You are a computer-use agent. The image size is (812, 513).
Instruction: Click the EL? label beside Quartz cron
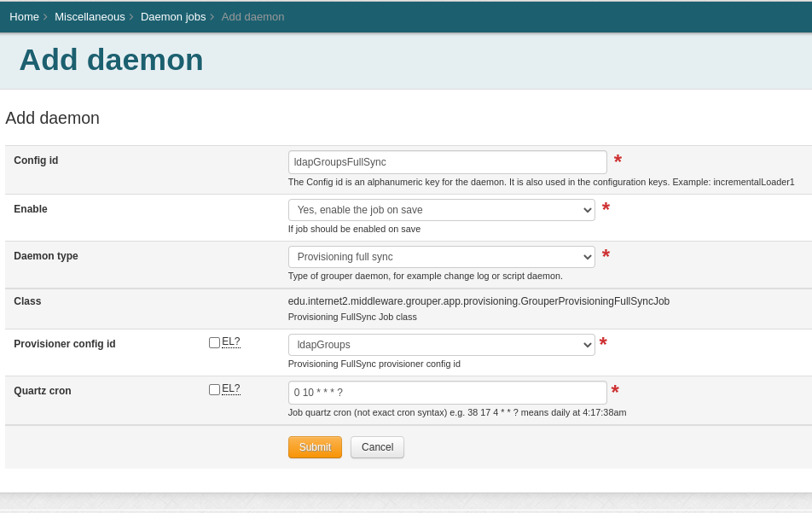click(x=231, y=389)
